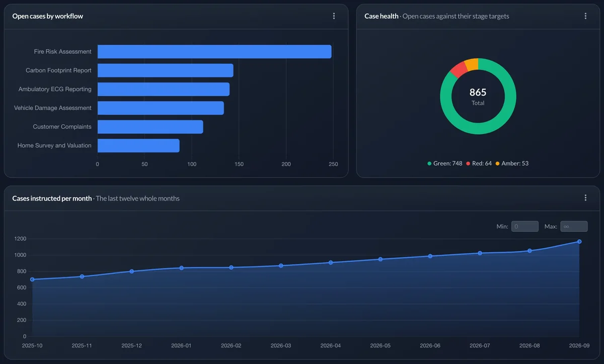Screen dimensions: 604x364
Task: Click the 1200 y-axis label
Action: click(x=20, y=239)
